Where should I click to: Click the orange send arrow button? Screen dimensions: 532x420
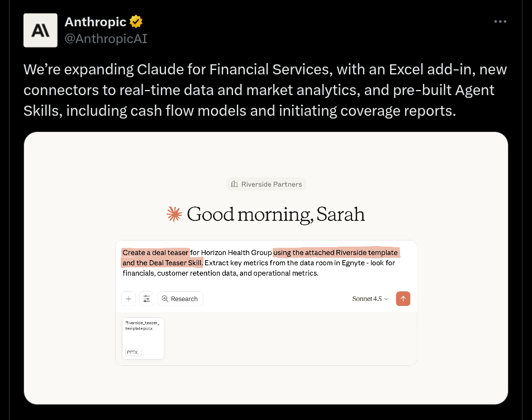coord(403,299)
